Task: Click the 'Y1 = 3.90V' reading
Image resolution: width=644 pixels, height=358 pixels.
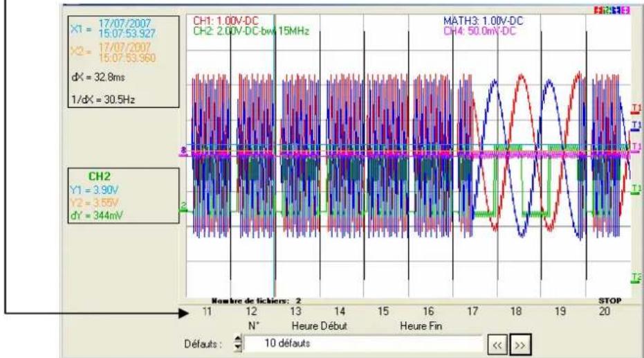Action: (94, 190)
